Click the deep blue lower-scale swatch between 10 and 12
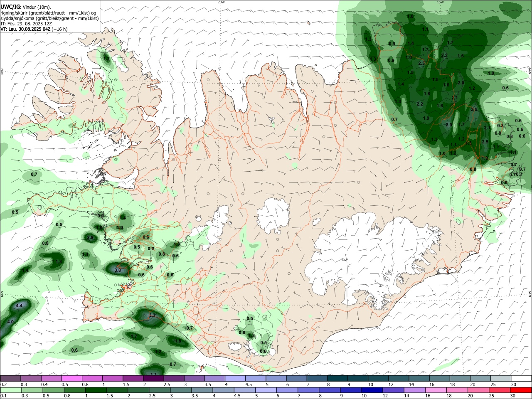532x399 pixels. (372, 390)
